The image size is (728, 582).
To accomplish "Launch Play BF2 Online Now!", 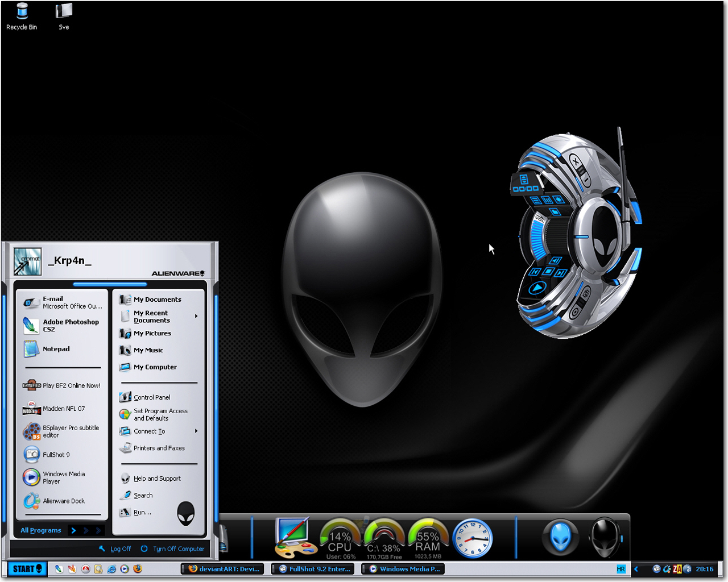I will [63, 385].
